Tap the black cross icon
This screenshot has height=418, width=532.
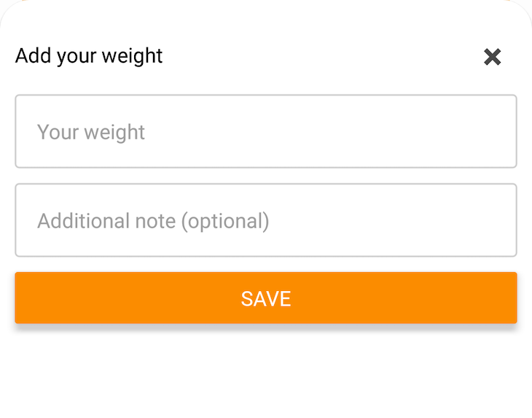coord(493,57)
